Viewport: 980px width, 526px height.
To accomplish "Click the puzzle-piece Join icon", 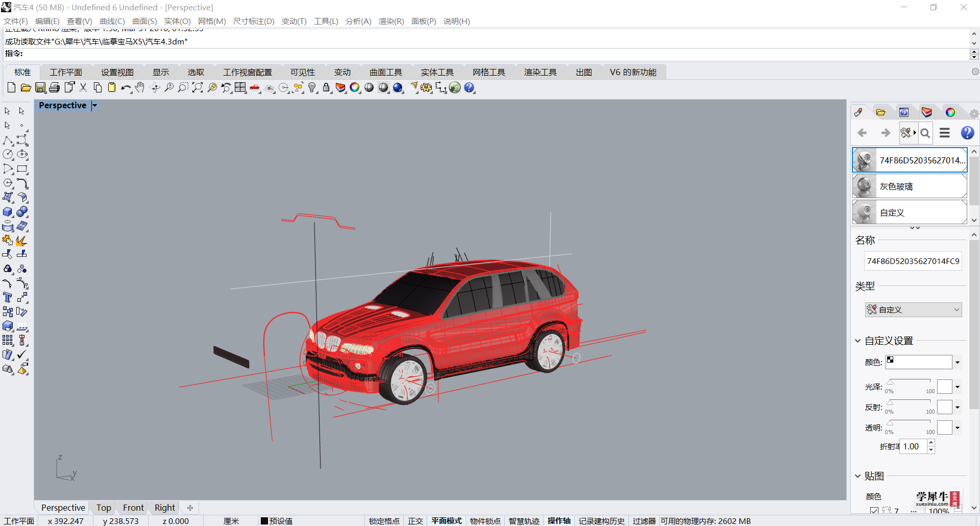I will pyautogui.click(x=8, y=240).
